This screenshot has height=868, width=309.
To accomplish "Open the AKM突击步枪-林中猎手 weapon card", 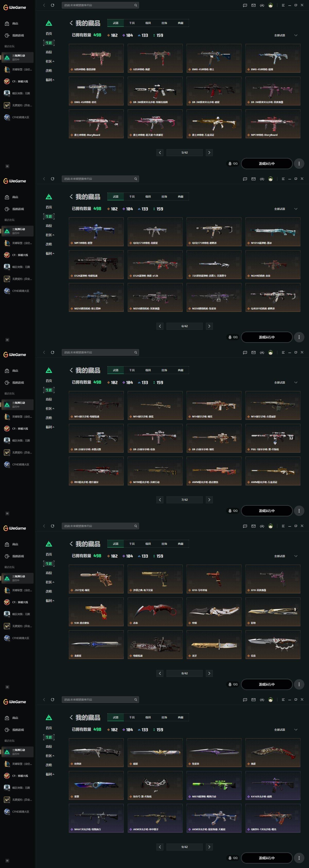I will pos(155,818).
